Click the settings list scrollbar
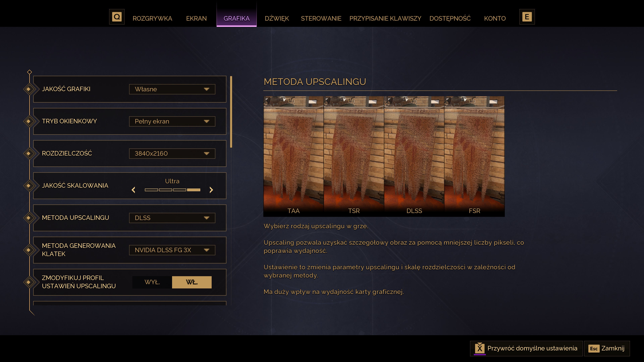Viewport: 644px width, 362px height. tap(231, 112)
